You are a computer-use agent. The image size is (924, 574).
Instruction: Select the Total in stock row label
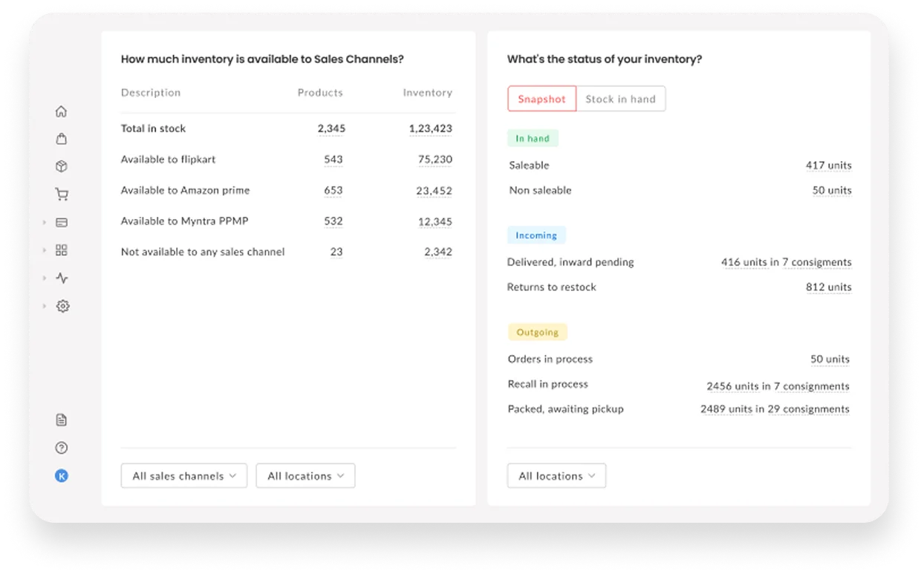tap(153, 128)
